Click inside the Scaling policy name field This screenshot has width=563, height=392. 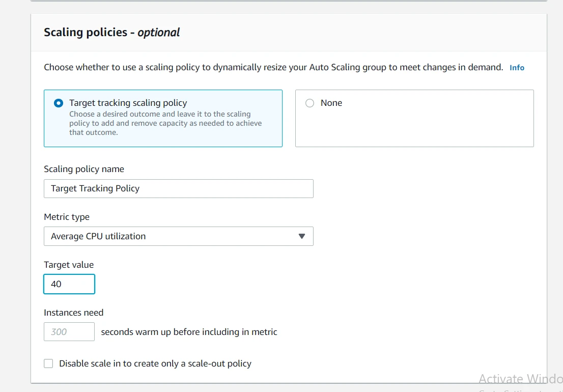coord(178,188)
